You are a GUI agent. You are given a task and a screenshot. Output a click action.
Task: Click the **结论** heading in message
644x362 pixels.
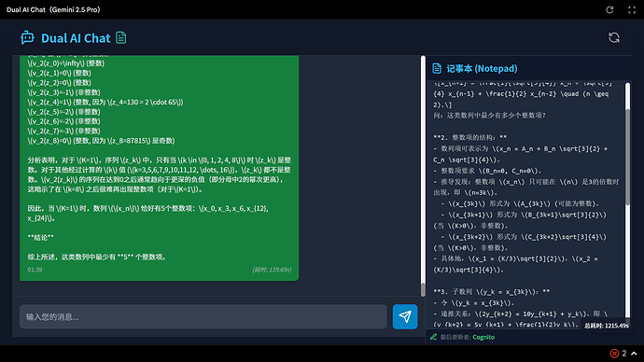[x=41, y=237]
